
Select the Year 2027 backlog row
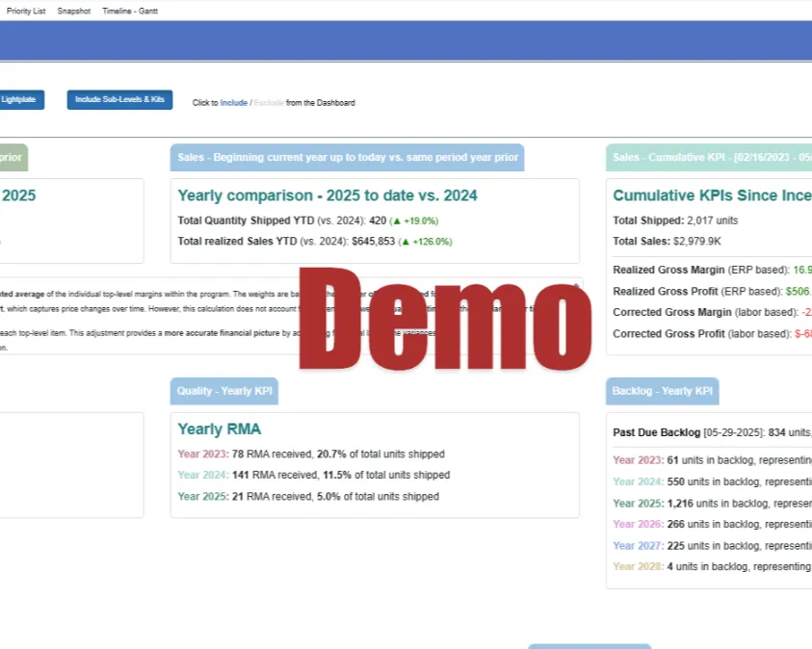[x=711, y=546]
